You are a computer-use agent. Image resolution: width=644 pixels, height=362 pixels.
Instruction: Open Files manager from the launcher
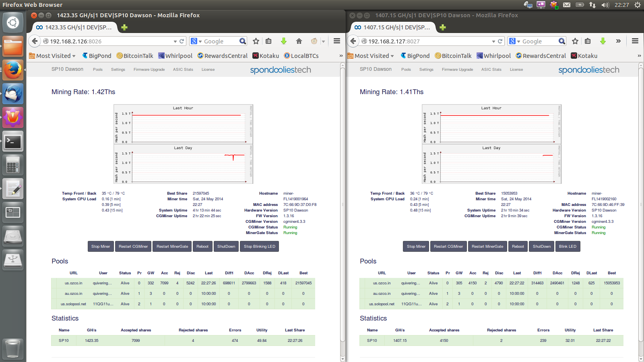(13, 46)
